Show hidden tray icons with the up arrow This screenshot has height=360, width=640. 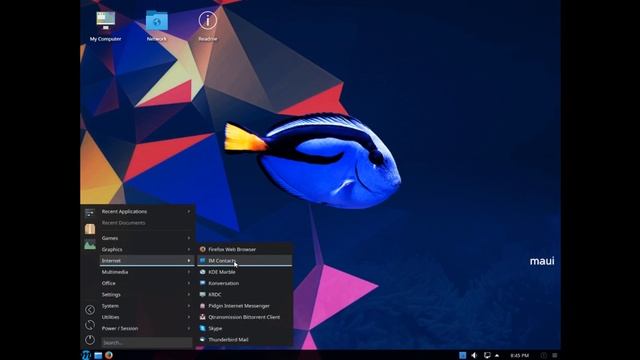point(497,356)
